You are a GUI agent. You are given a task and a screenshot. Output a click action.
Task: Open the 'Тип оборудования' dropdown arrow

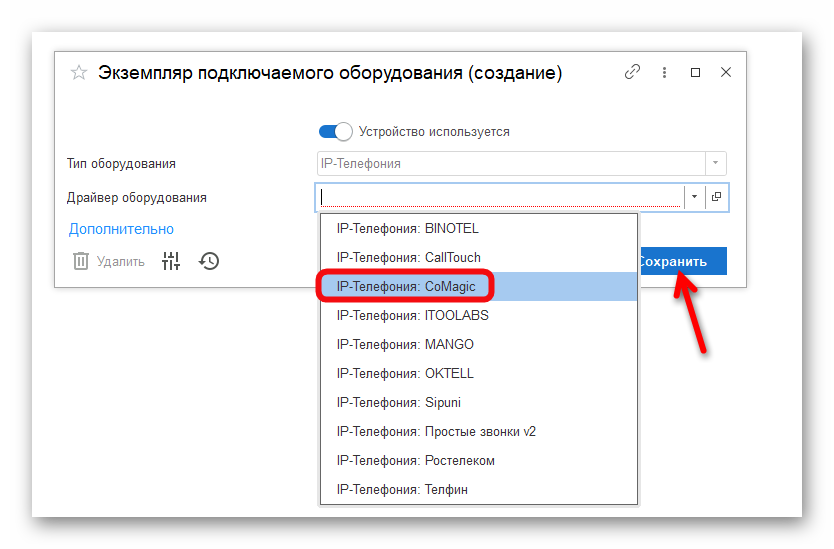715,163
